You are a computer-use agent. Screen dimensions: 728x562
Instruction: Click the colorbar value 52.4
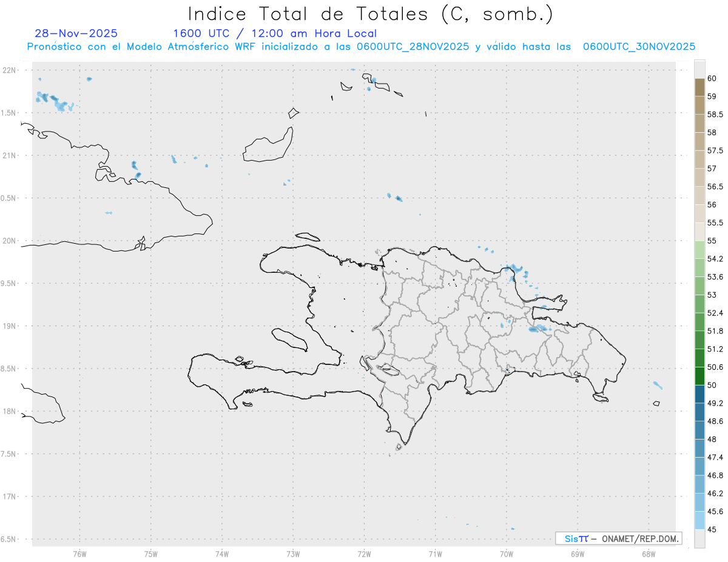coord(715,313)
